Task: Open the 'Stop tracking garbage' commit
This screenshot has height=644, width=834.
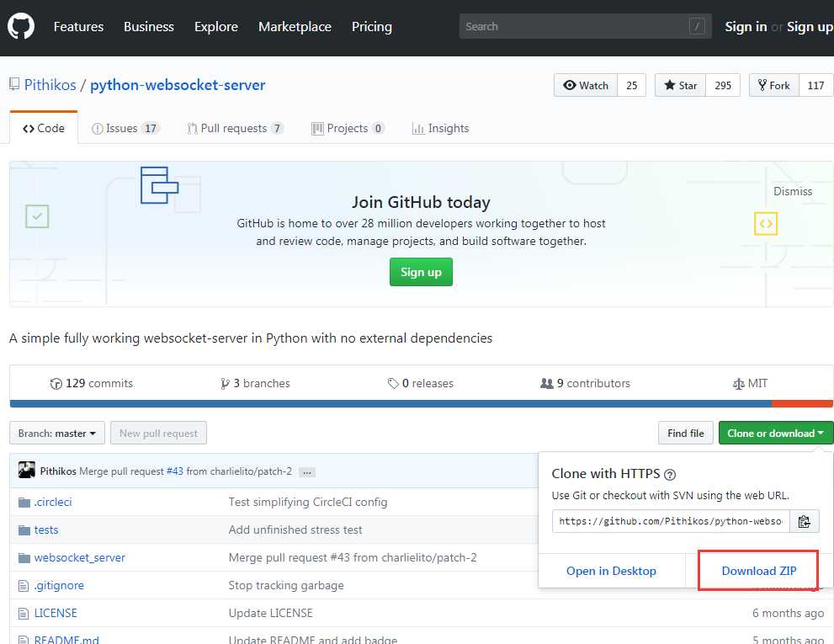Action: tap(286, 585)
